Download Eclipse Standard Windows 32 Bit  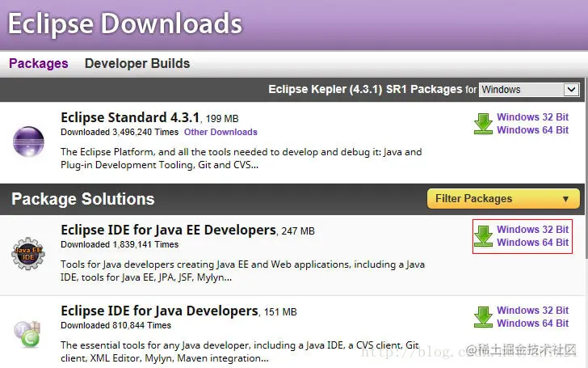[532, 117]
